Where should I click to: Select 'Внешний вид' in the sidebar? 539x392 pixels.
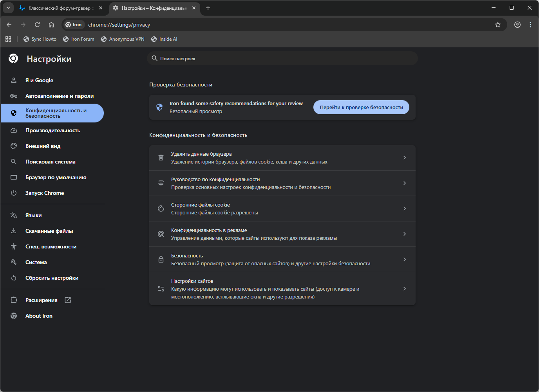coord(43,146)
